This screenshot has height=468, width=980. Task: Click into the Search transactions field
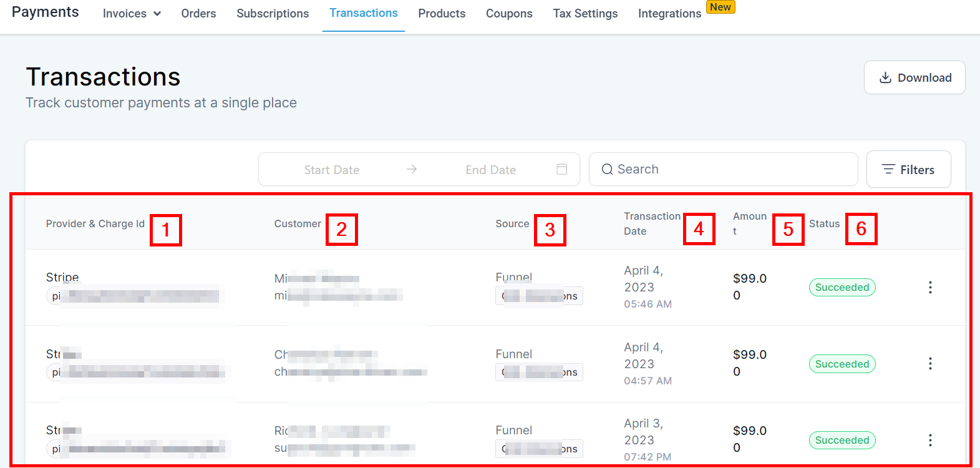point(730,170)
